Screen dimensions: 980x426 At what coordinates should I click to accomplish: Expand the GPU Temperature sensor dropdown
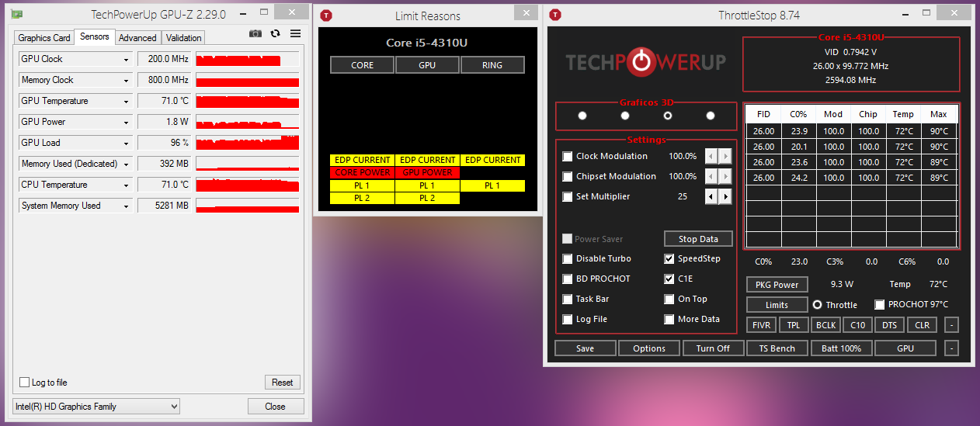pos(126,101)
